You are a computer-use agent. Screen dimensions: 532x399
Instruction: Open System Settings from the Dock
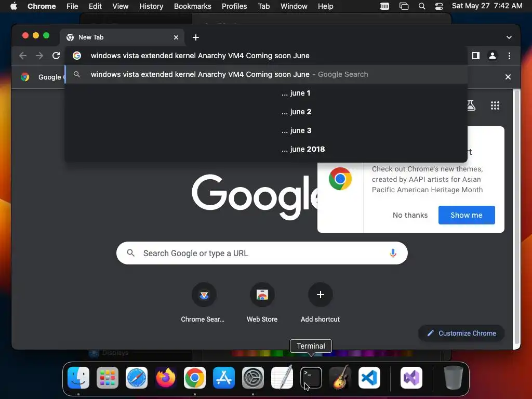click(253, 378)
